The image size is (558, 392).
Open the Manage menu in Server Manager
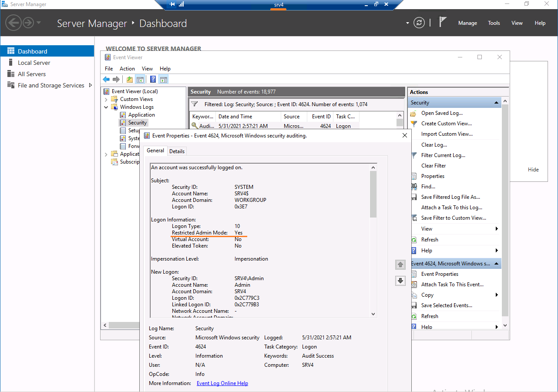pos(467,23)
